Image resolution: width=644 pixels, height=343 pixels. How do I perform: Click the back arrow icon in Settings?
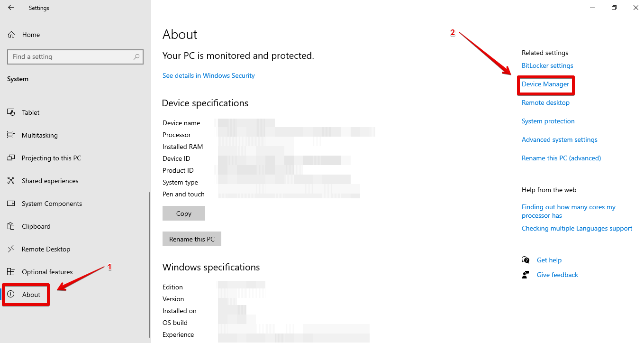[11, 8]
